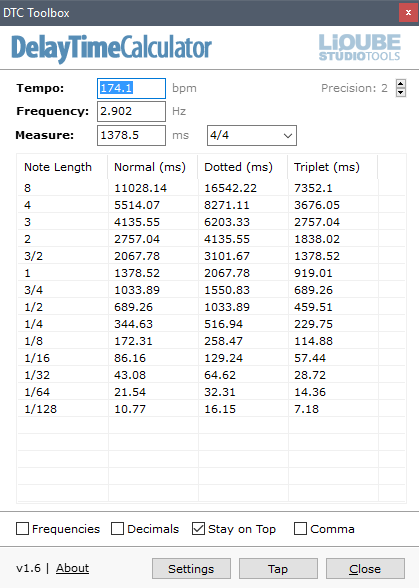Open the Settings button
The width and height of the screenshot is (419, 588).
pyautogui.click(x=191, y=568)
